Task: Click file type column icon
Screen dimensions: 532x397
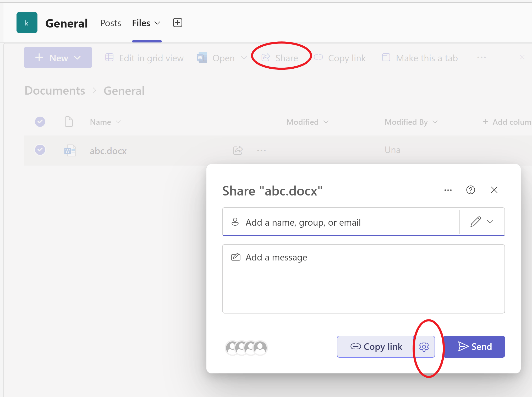Action: coord(69,122)
